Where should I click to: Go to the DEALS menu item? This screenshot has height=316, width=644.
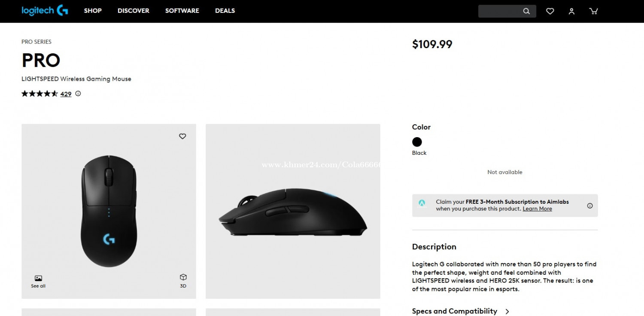225,11
